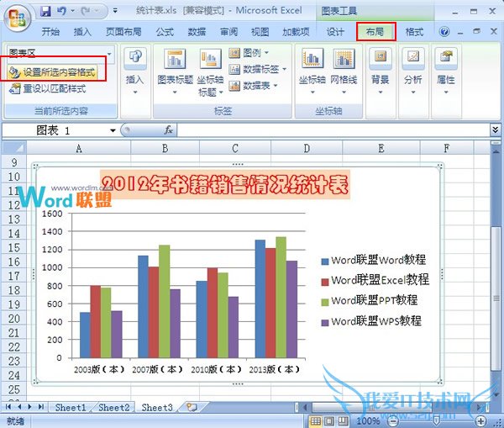Select the Sheet3 tab
Image resolution: width=504 pixels, height=428 pixels.
coord(157,408)
